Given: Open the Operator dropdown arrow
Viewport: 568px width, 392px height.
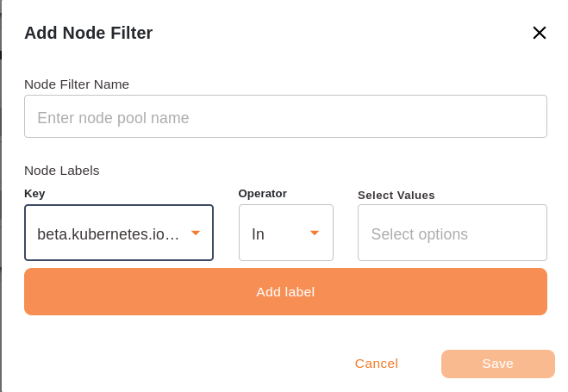Looking at the screenshot, I should tap(315, 233).
